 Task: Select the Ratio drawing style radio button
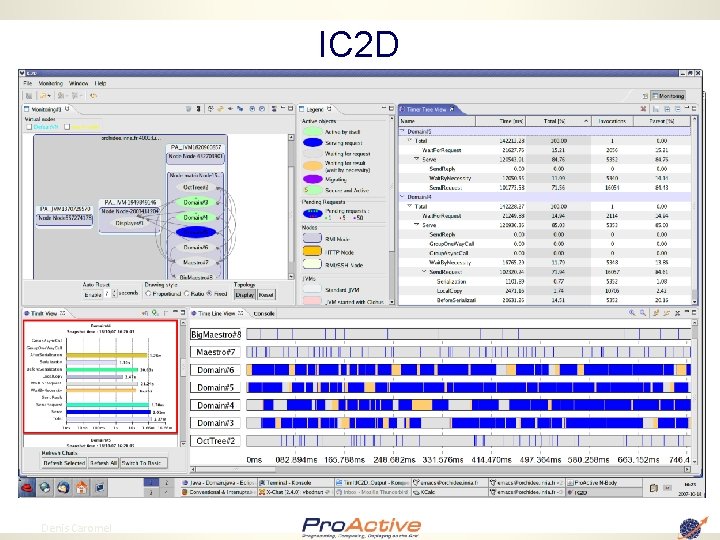(186, 293)
